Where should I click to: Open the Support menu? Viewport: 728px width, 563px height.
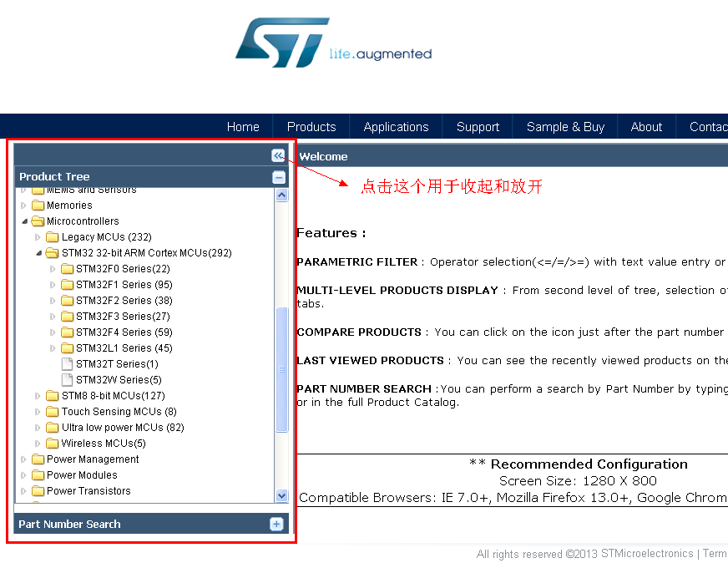(478, 127)
